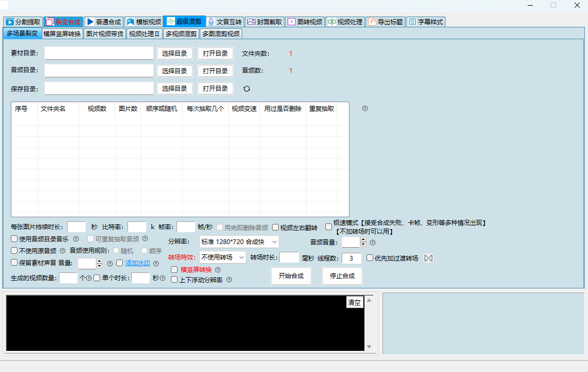Switch to the 多视频混剪 sub-tab
The image size is (588, 372).
[181, 34]
